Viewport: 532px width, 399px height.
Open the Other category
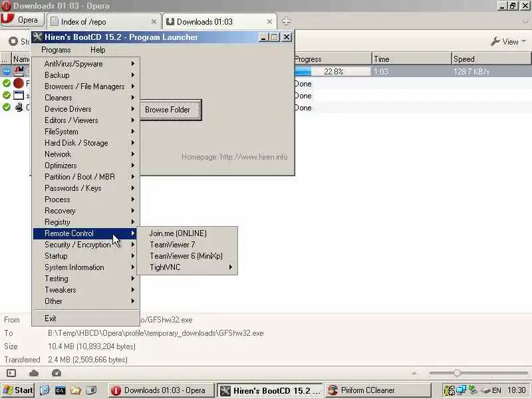point(86,301)
